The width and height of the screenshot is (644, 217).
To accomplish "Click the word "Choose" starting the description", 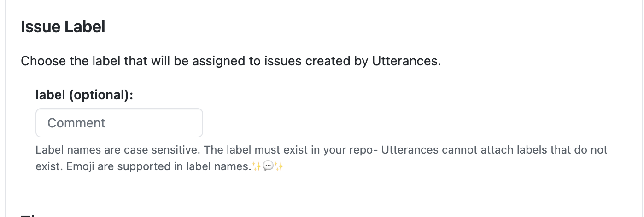I will (x=43, y=61).
